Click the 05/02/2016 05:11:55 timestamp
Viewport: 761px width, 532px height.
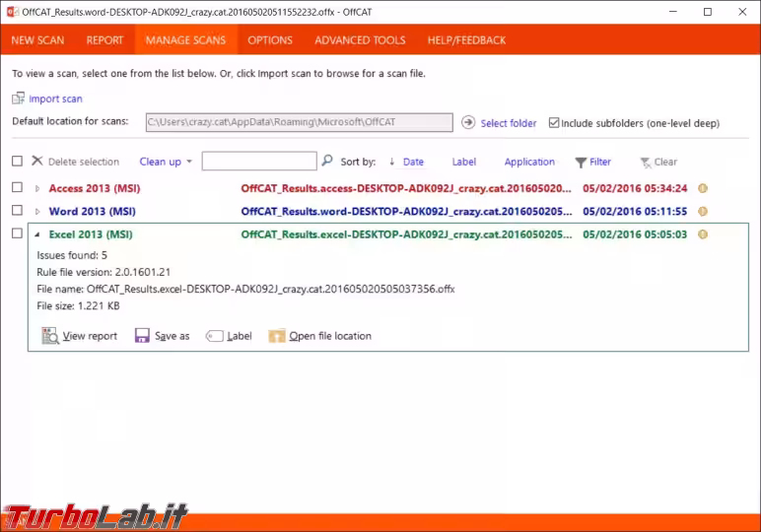[635, 212]
